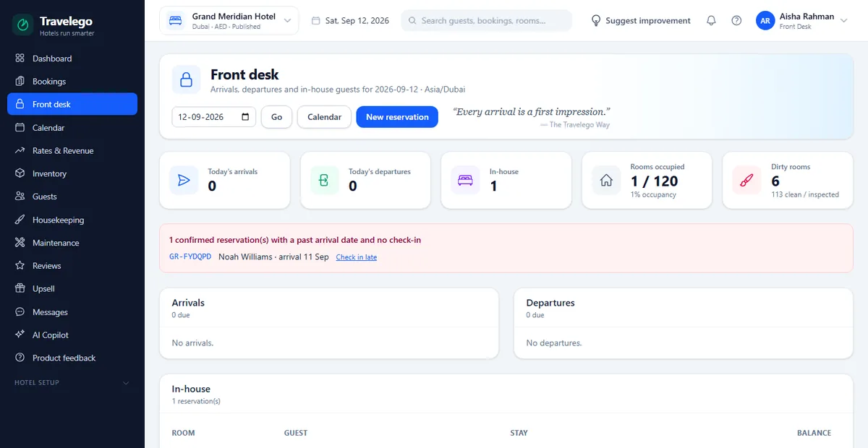Open the date picker calendar icon
This screenshot has height=448, width=868.
246,117
